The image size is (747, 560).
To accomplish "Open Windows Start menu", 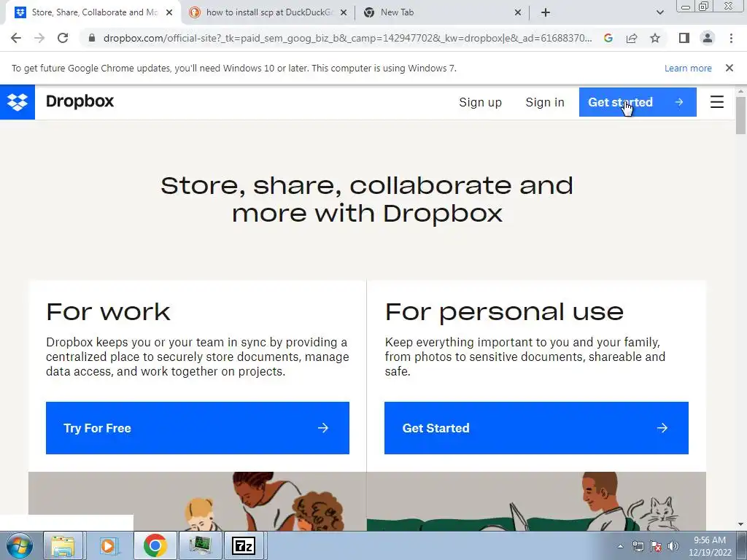I will (20, 545).
